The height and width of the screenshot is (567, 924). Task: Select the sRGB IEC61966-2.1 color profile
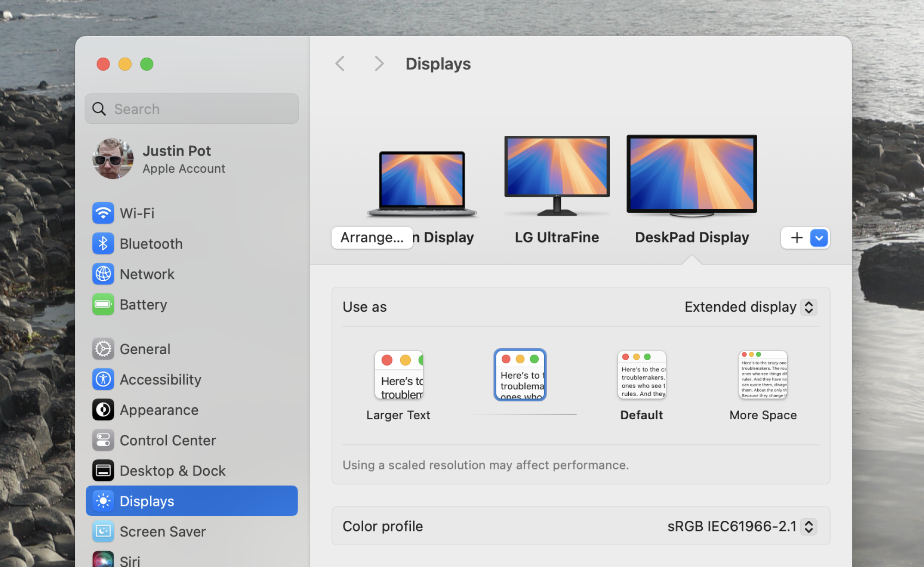739,526
